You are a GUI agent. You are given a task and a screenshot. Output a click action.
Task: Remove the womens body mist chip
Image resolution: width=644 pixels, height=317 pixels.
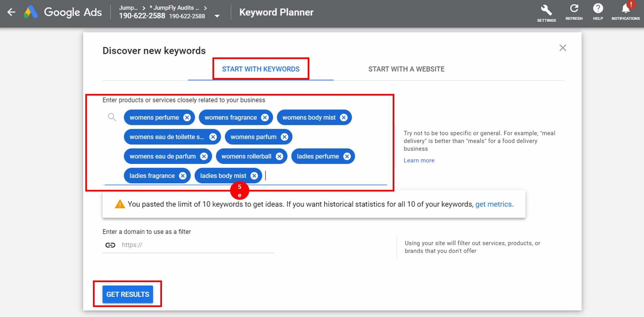pos(344,118)
